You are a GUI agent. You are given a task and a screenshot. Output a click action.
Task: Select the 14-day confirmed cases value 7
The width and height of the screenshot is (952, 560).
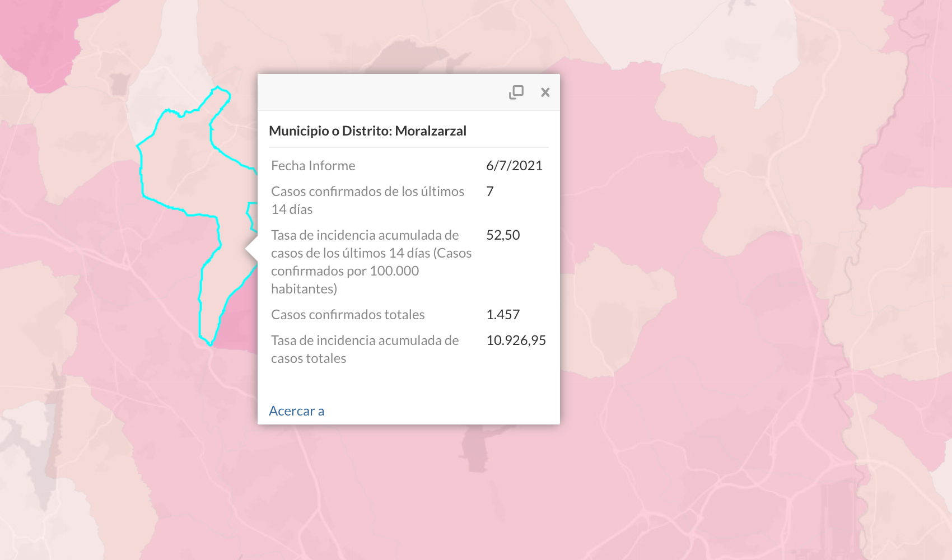tap(490, 192)
